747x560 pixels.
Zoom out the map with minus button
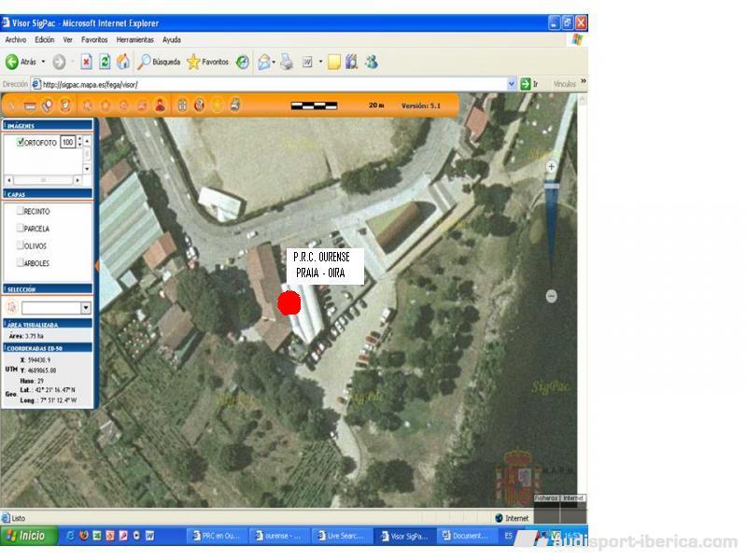(x=551, y=296)
